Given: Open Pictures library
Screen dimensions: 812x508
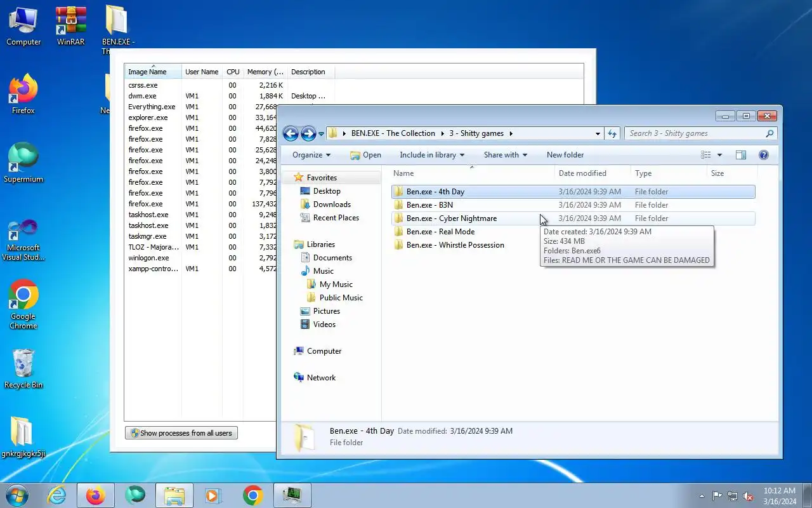Looking at the screenshot, I should pos(326,311).
